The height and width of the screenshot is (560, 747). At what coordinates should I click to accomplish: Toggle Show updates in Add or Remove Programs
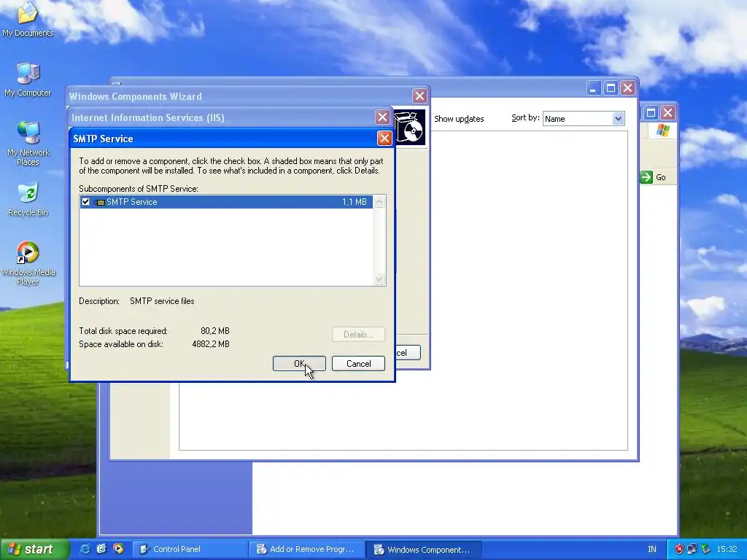(459, 119)
